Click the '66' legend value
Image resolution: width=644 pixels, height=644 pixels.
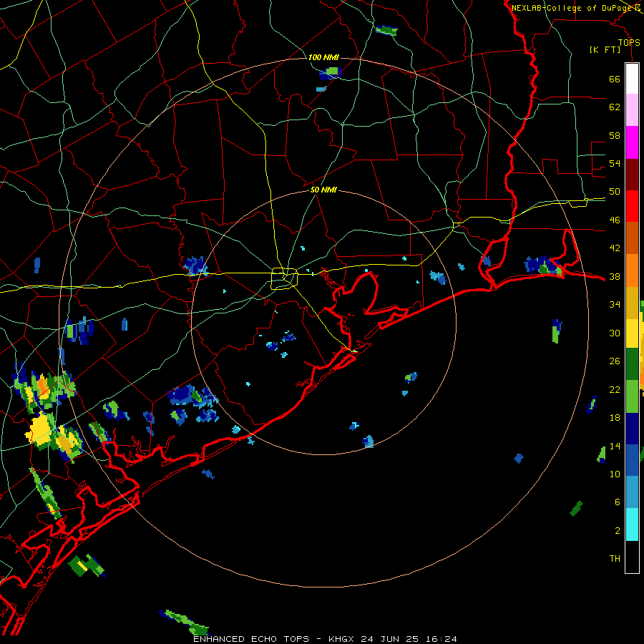click(x=615, y=79)
